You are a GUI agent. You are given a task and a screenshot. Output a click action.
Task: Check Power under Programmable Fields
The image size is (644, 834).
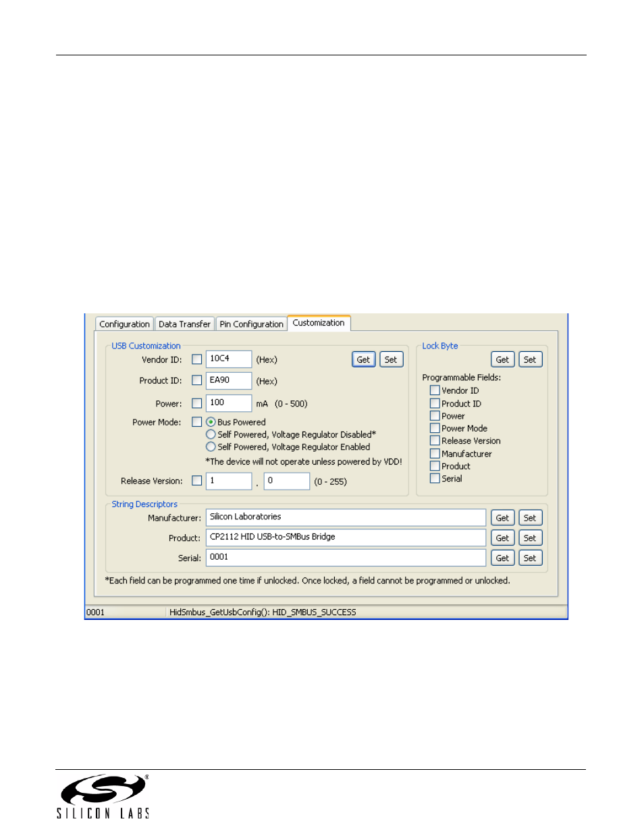pyautogui.click(x=435, y=416)
